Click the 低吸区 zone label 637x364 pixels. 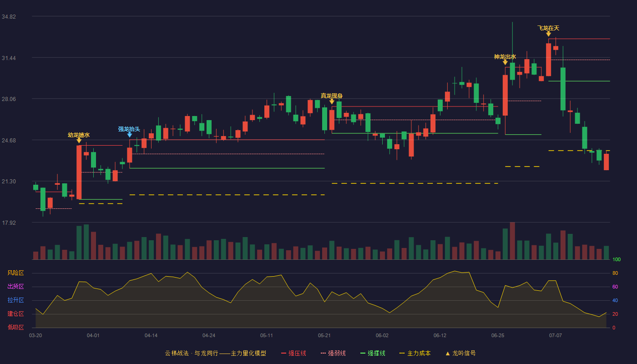click(x=15, y=327)
